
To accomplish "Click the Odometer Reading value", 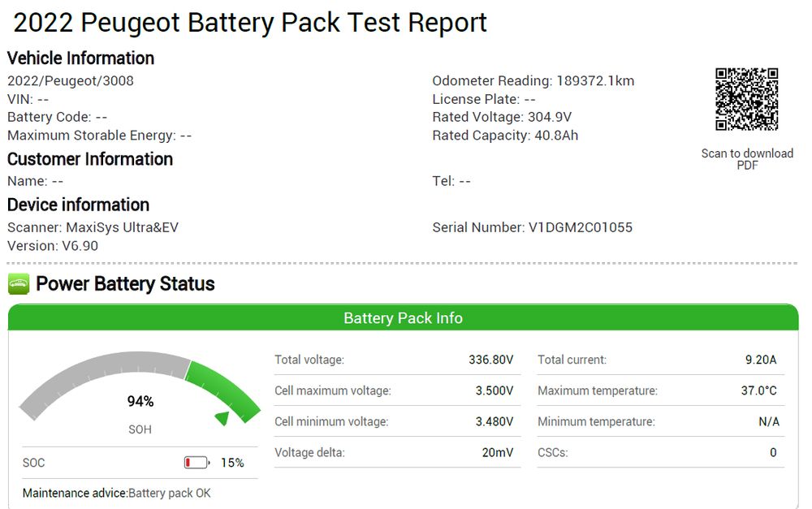I will pos(595,81).
